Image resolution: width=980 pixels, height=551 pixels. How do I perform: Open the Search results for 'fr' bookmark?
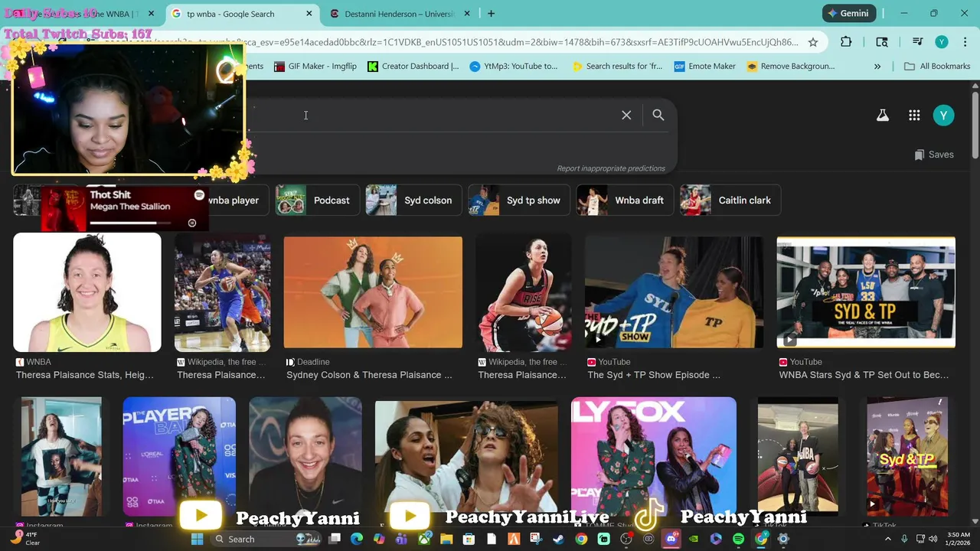tap(617, 67)
